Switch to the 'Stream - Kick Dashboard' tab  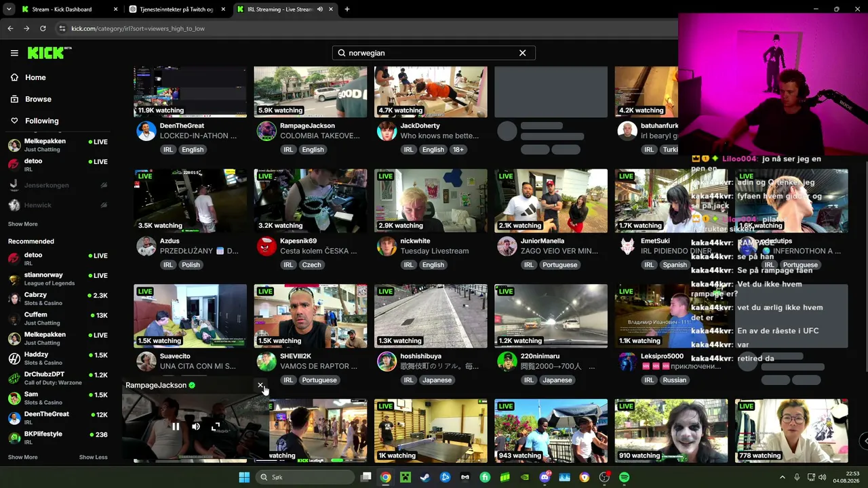(69, 9)
